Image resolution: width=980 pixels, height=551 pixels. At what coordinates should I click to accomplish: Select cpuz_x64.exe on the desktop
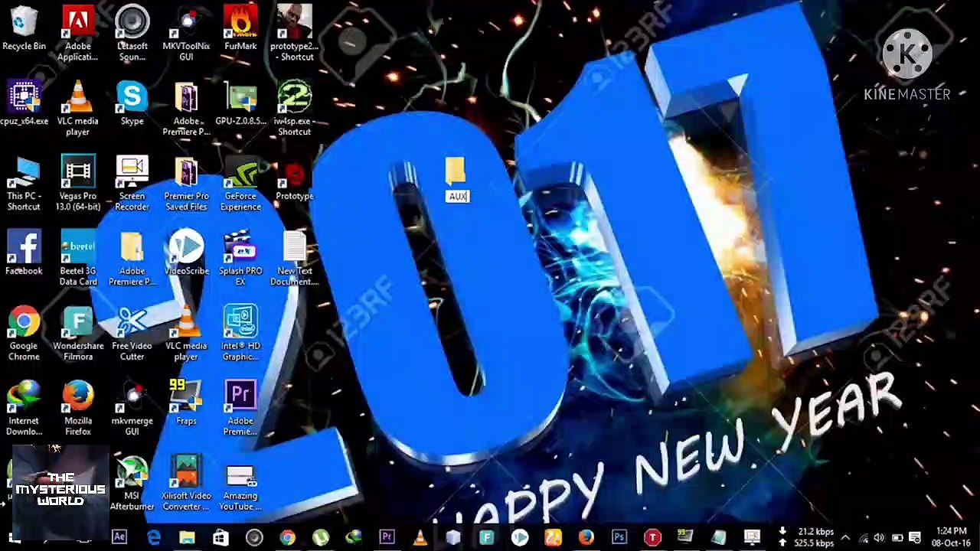(x=24, y=104)
